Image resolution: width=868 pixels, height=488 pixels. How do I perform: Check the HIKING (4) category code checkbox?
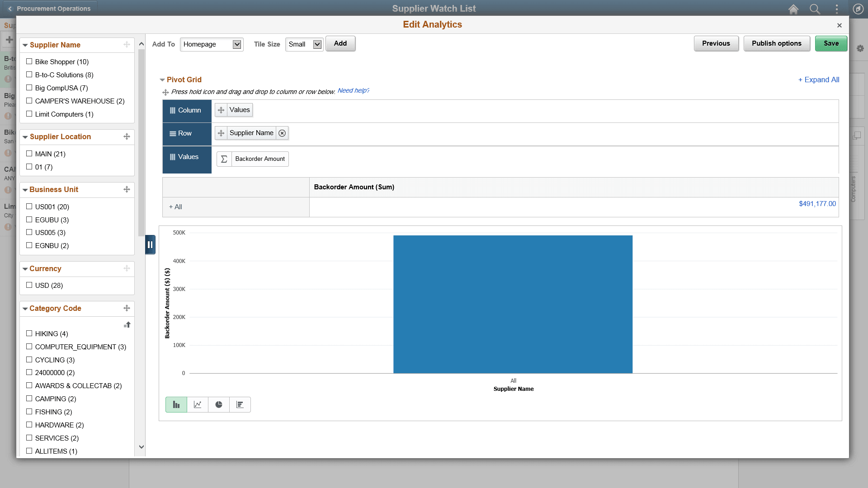click(30, 333)
